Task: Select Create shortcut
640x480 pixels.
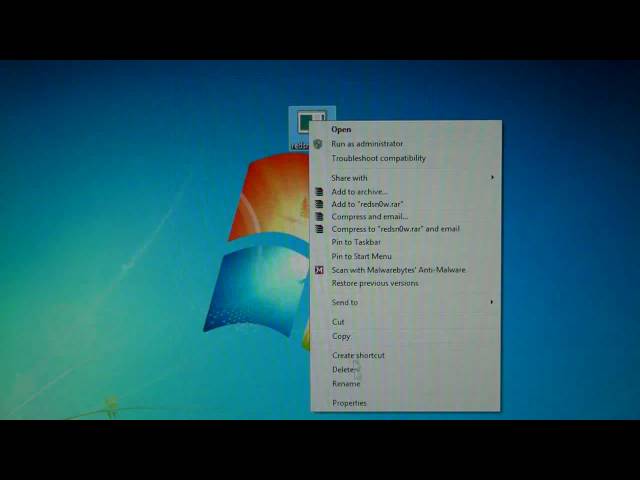Action: [358, 356]
